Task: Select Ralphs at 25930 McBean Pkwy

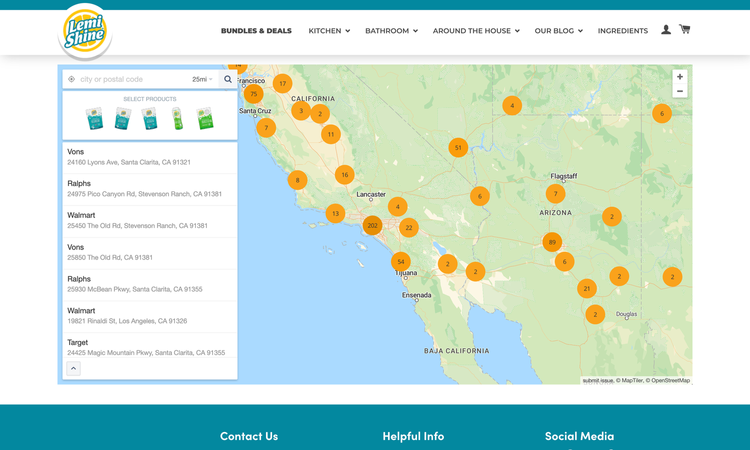Action: tap(150, 284)
